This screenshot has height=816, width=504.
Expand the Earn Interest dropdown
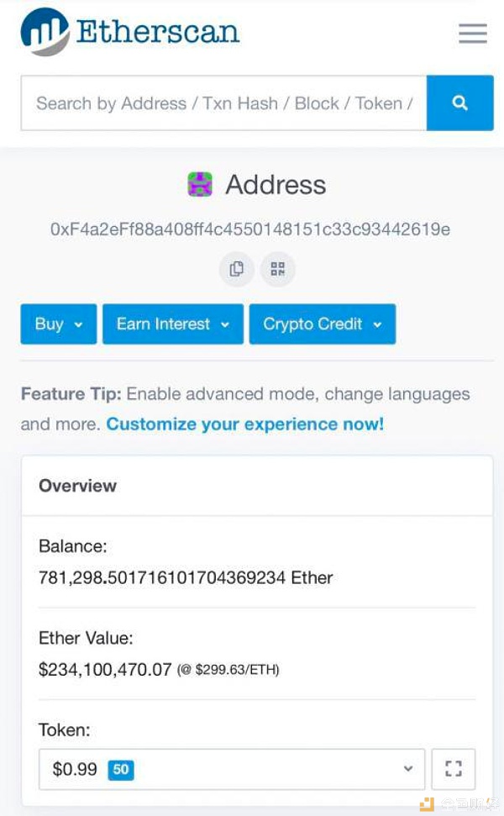pos(173,324)
